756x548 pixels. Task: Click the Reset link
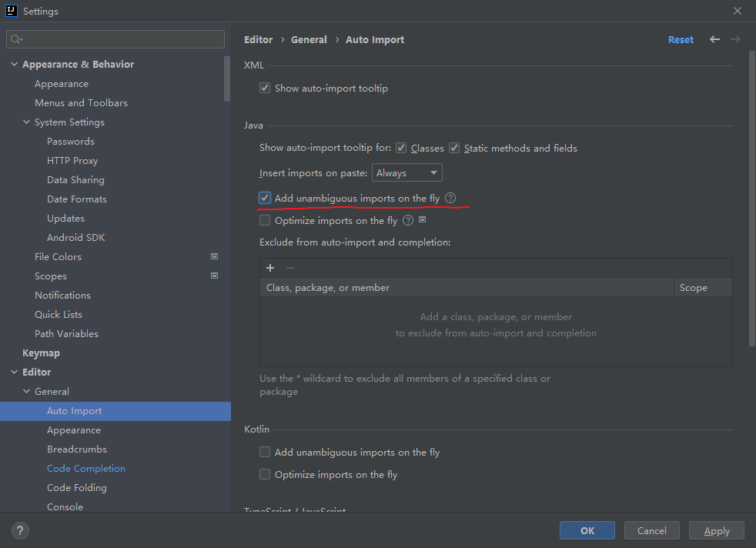(x=681, y=40)
